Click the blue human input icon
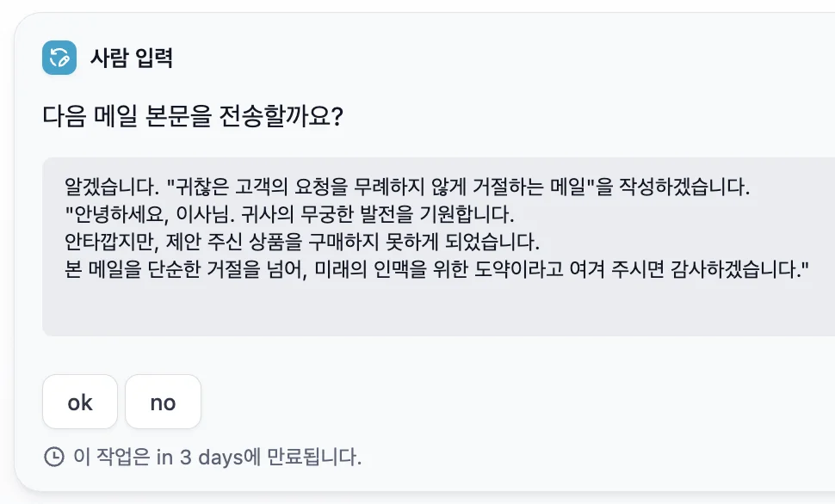The image size is (835, 504). click(59, 58)
